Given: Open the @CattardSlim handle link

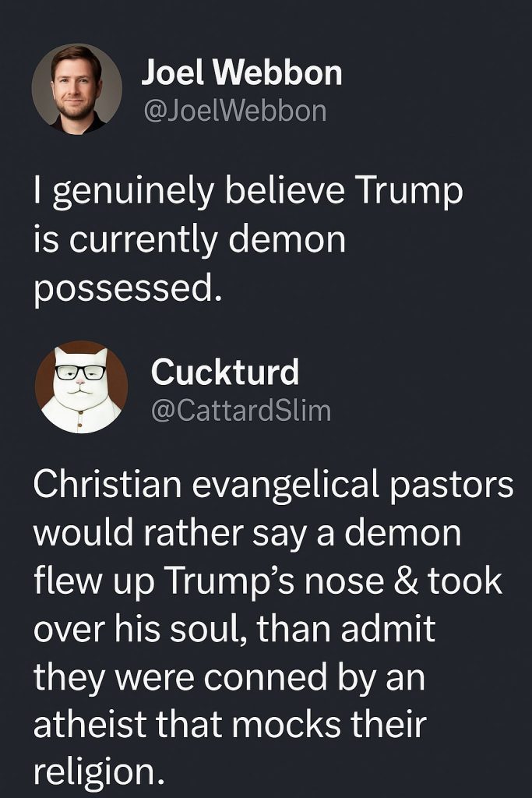Looking at the screenshot, I should [x=240, y=409].
